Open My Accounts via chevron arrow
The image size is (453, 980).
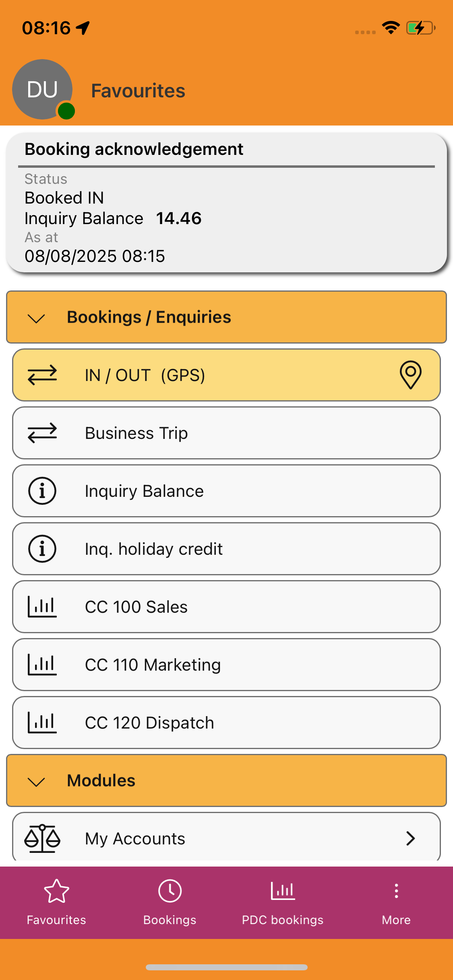pos(410,838)
